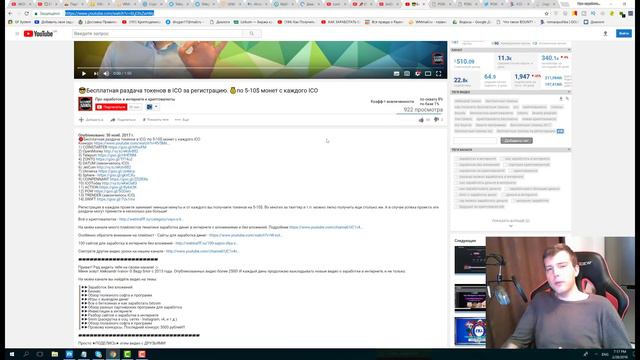Click 'Добавить в' under the video
Image resolution: width=640 pixels, height=360 pixels.
91,120
